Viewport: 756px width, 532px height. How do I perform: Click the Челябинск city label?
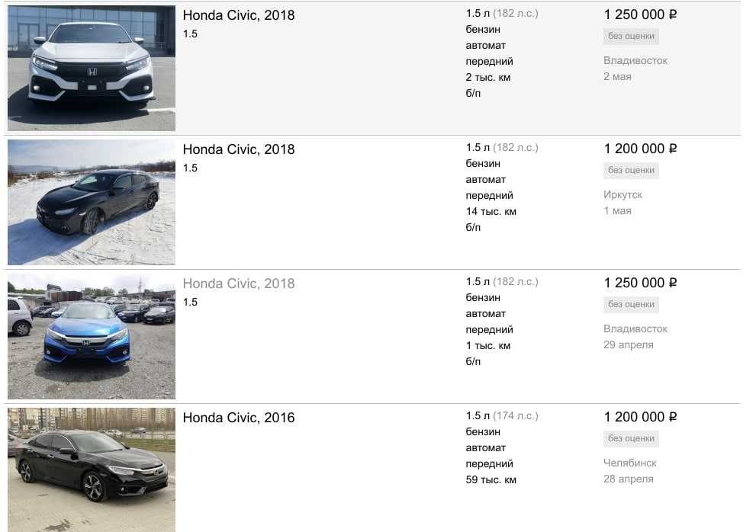pos(629,463)
